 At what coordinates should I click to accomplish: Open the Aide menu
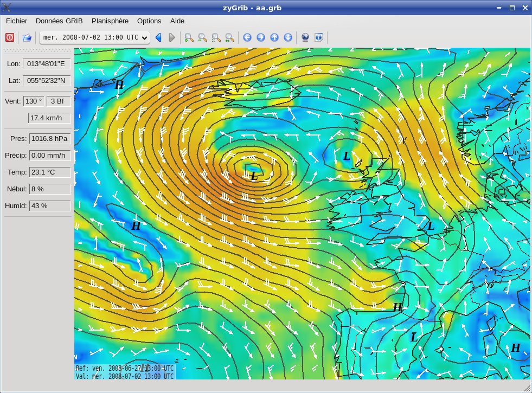coord(177,21)
